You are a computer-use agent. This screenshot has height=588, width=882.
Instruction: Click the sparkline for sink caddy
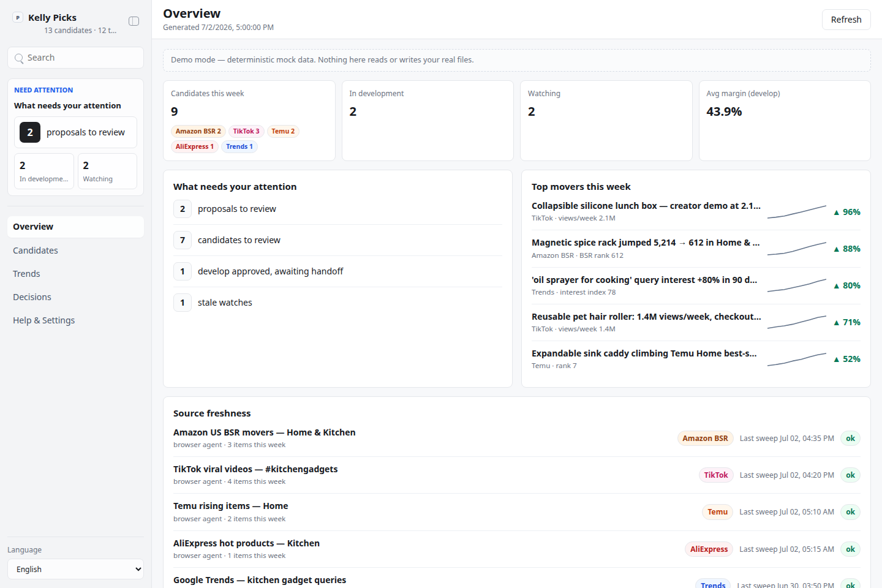tap(797, 359)
